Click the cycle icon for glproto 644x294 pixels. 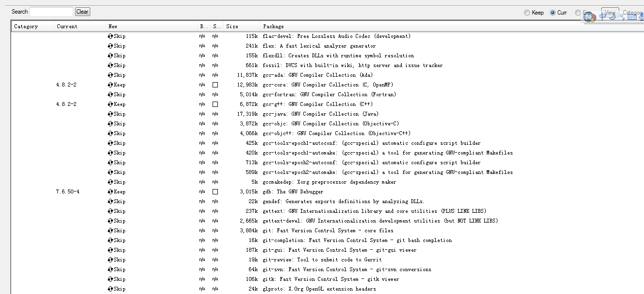click(x=110, y=289)
